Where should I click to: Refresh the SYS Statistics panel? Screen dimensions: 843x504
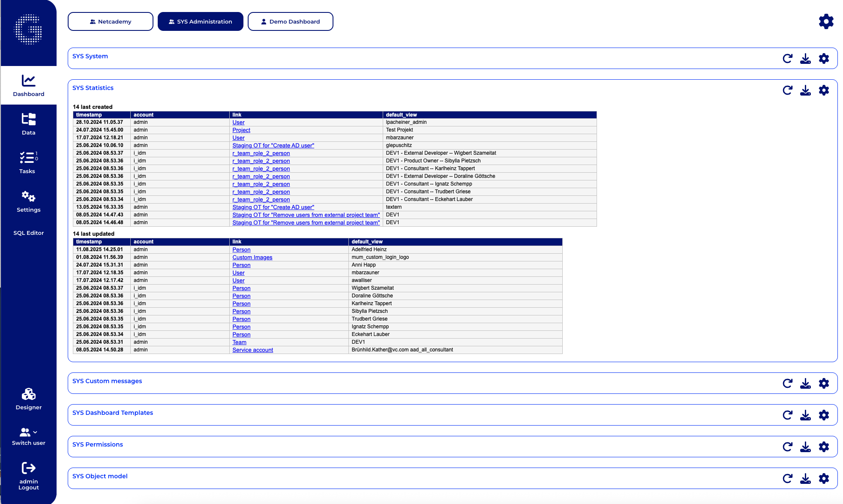[787, 90]
